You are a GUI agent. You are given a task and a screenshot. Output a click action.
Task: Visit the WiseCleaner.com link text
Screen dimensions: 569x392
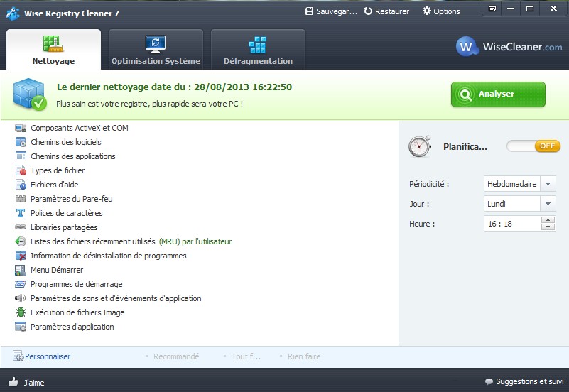click(x=522, y=47)
